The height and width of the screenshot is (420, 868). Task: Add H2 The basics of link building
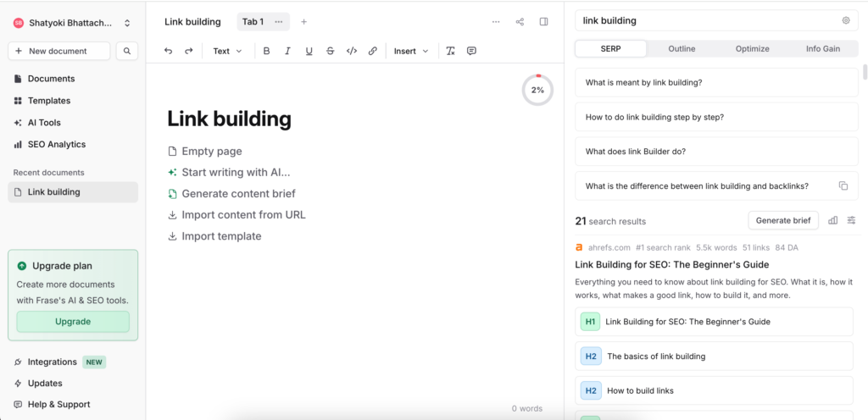coord(714,356)
